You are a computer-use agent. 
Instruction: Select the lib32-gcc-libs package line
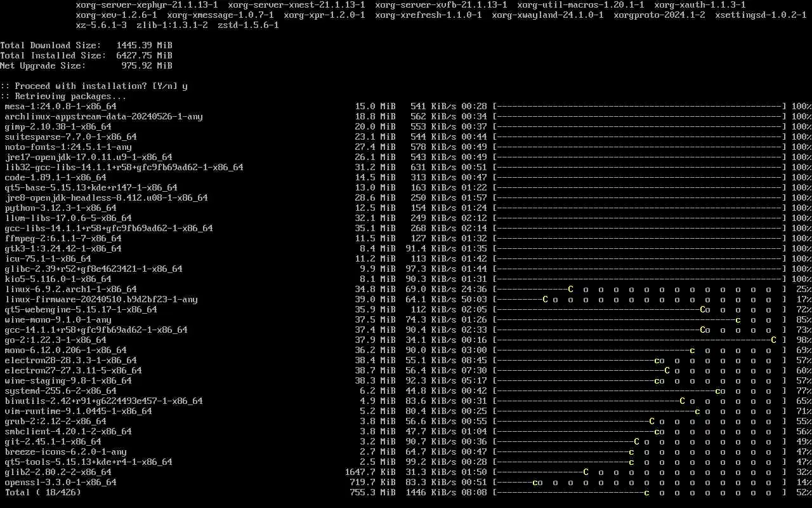coord(124,168)
